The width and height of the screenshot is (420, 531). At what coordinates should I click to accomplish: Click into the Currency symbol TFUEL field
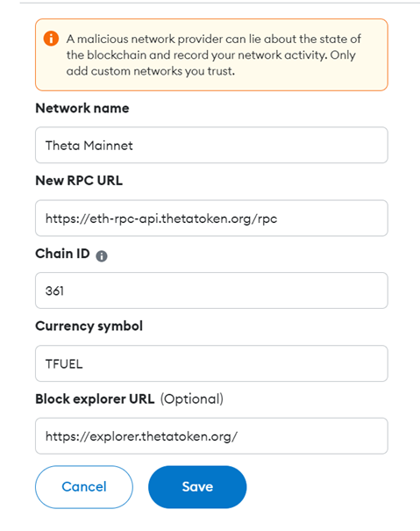coord(211,363)
